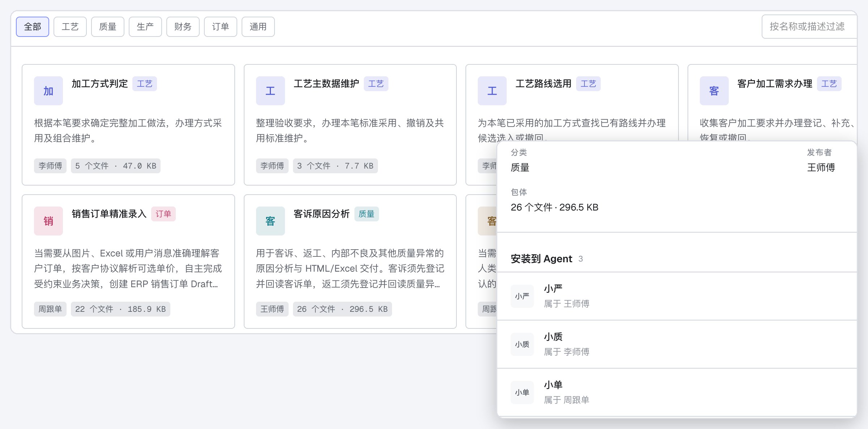This screenshot has height=429, width=868.
Task: Select agent row 小严 属于 王师傅
Action: [677, 296]
